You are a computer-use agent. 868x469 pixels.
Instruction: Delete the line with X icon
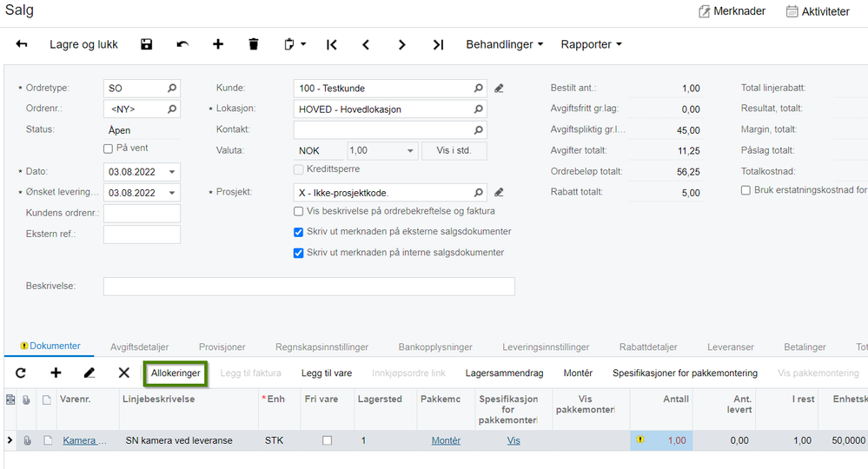point(124,373)
